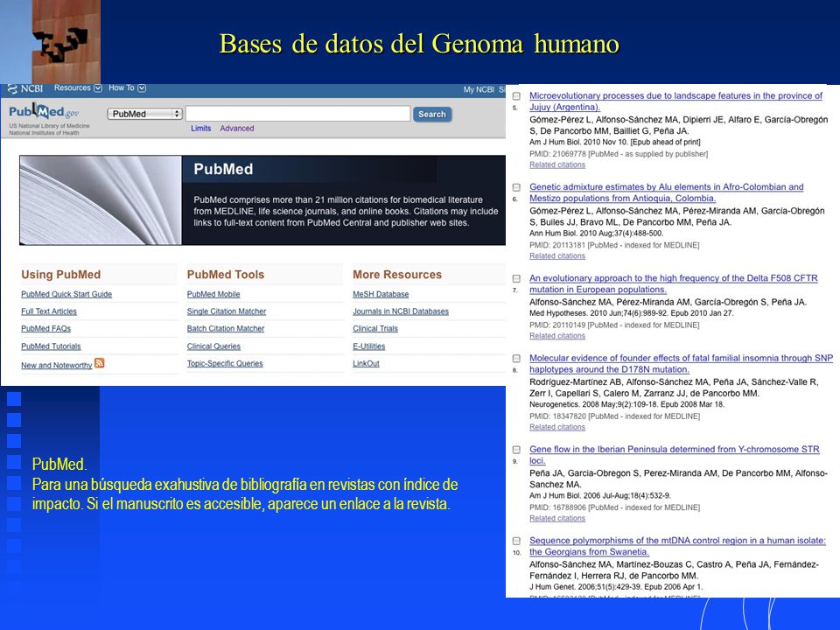This screenshot has width=840, height=630.
Task: Click the PubMed.gov logo
Action: [44, 112]
